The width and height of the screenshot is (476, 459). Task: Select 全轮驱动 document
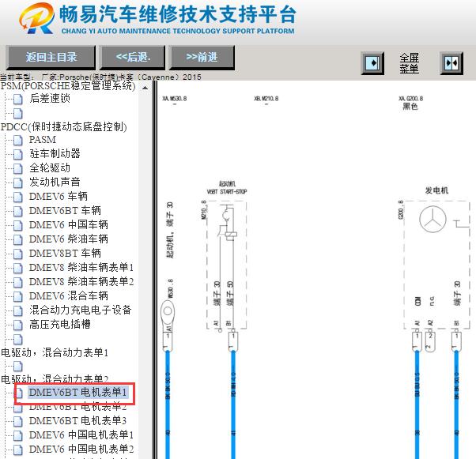pos(50,167)
